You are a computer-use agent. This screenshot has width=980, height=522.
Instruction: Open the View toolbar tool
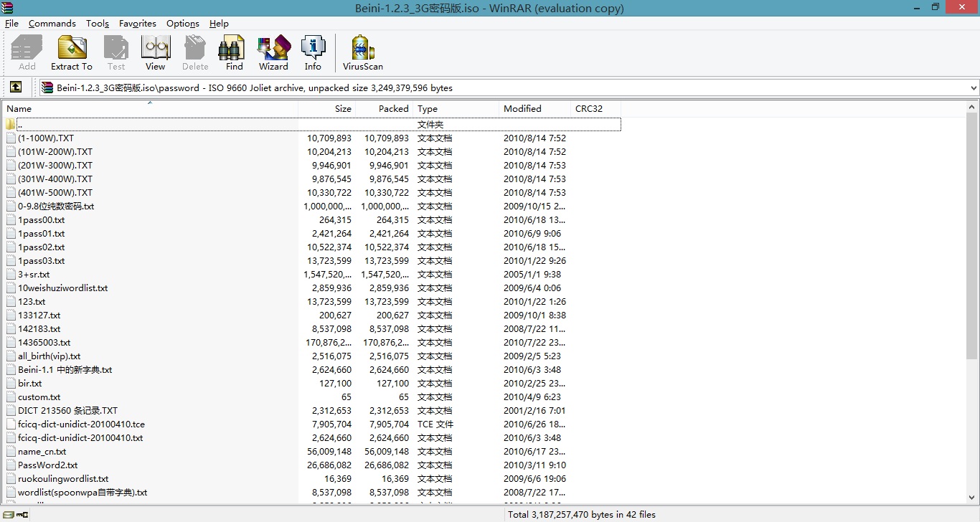155,54
